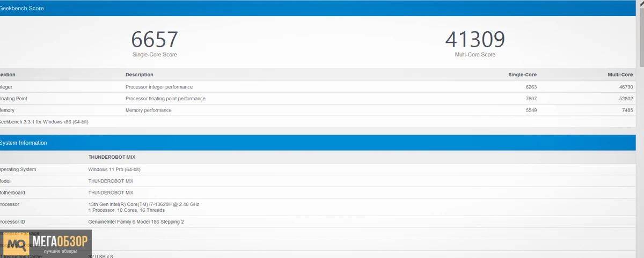
Task: Click the GenuineIntel Family 6 processor ID
Action: pyautogui.click(x=136, y=222)
